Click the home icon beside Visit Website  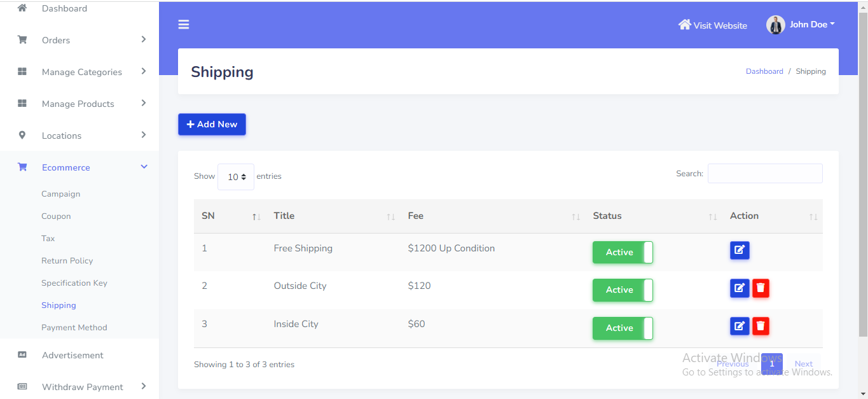point(684,25)
